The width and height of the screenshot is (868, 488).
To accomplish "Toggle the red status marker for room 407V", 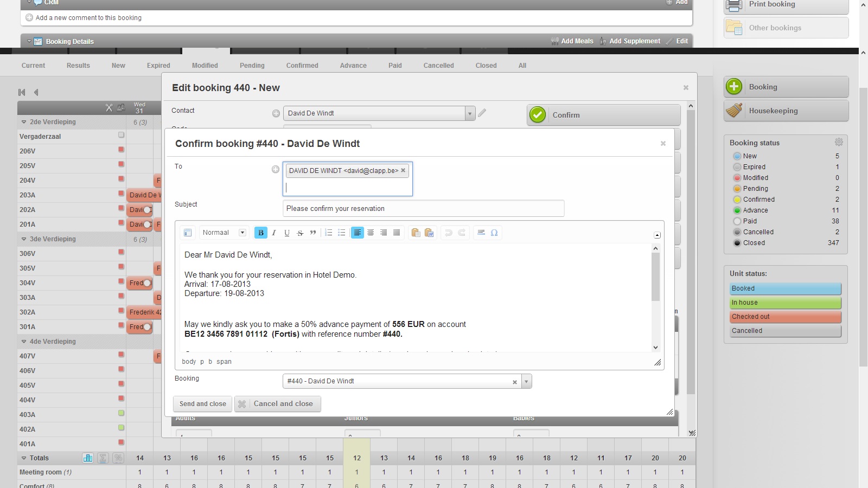I will pyautogui.click(x=122, y=355).
